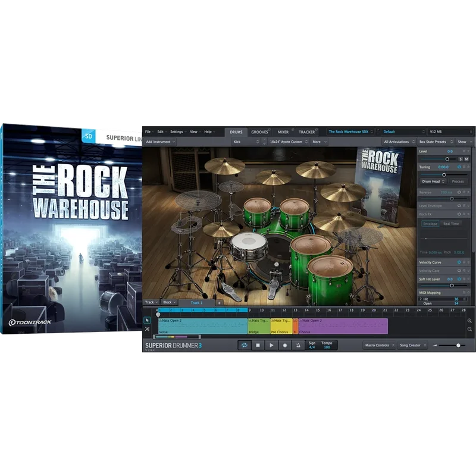The image size is (476, 476).
Task: Mute the kick with M button
Action: pyautogui.click(x=466, y=159)
